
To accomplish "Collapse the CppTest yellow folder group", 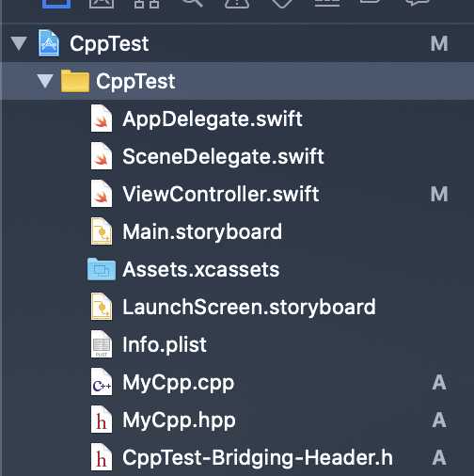I will click(x=45, y=81).
